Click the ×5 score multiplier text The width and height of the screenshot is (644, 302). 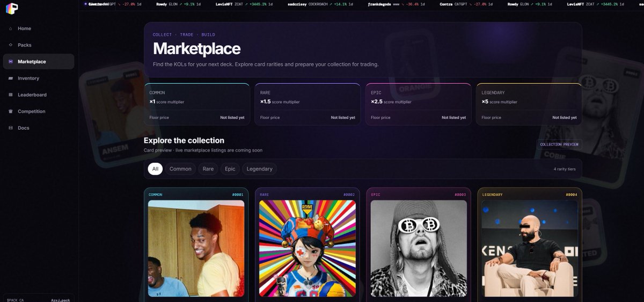(500, 102)
